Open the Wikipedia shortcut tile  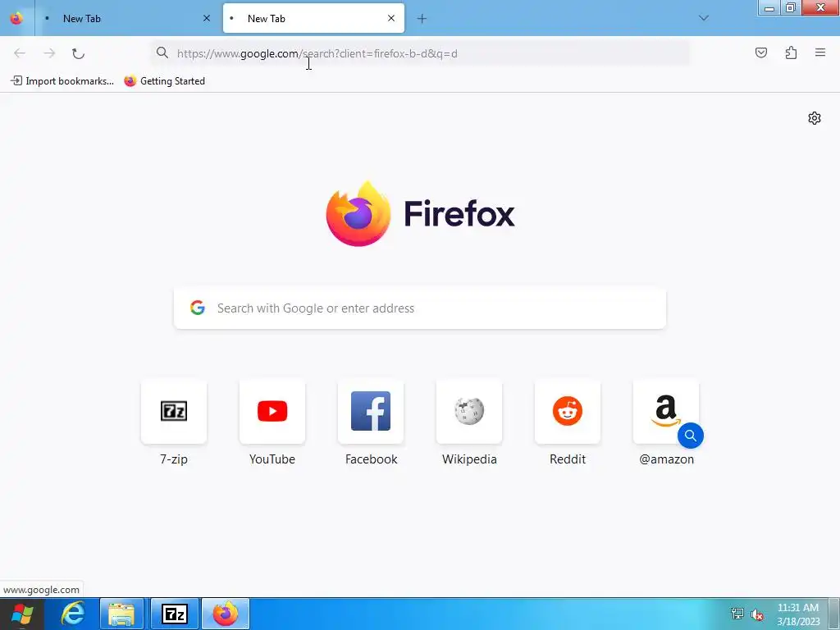pyautogui.click(x=469, y=412)
